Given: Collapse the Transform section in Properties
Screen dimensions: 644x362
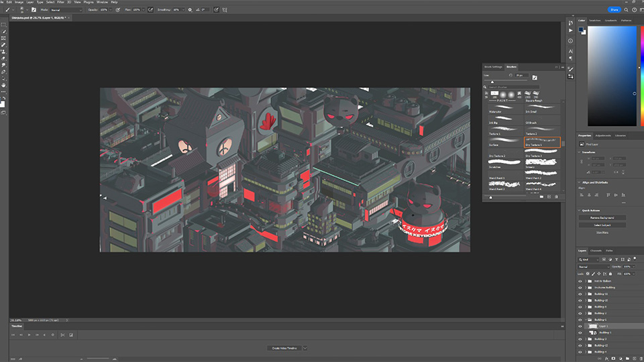Looking at the screenshot, I should 580,152.
